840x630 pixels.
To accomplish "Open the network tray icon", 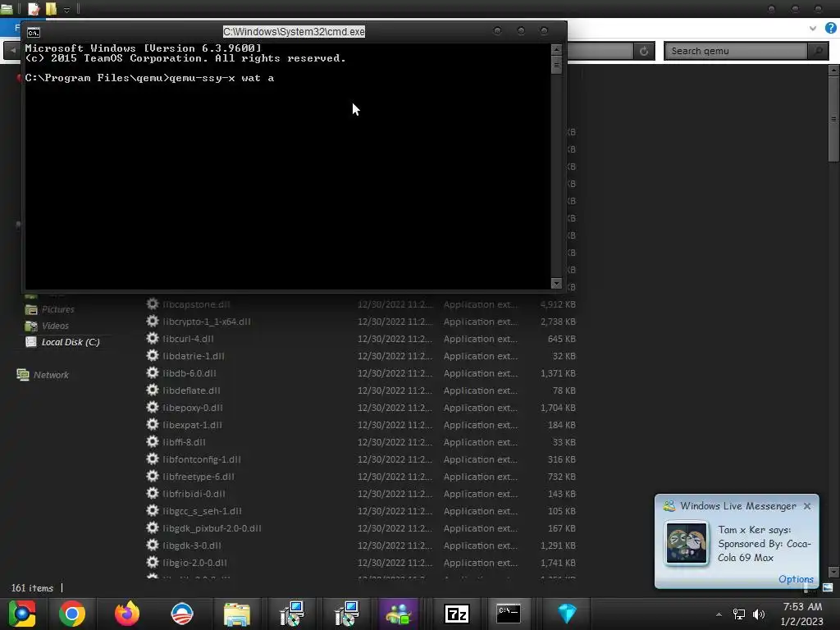I will [739, 614].
